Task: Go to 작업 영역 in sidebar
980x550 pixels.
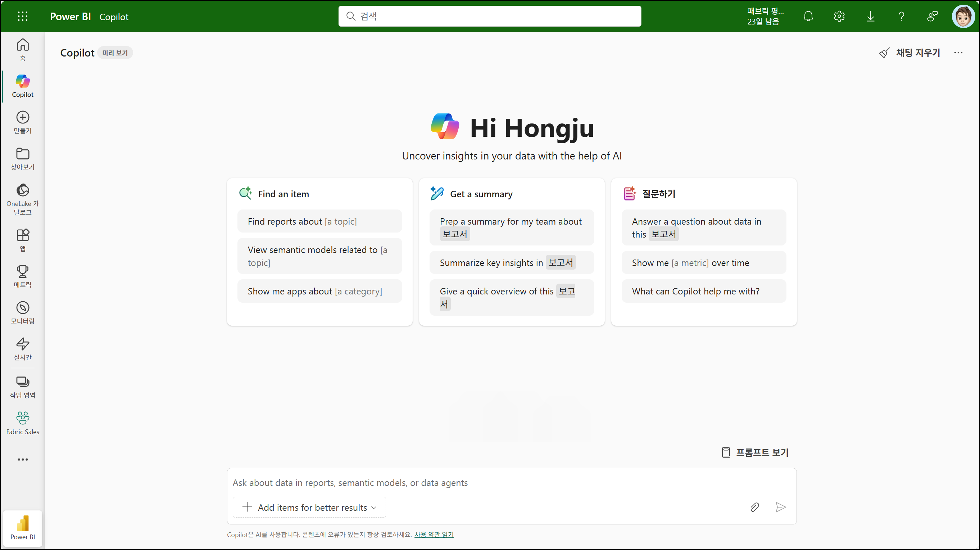Action: tap(22, 387)
